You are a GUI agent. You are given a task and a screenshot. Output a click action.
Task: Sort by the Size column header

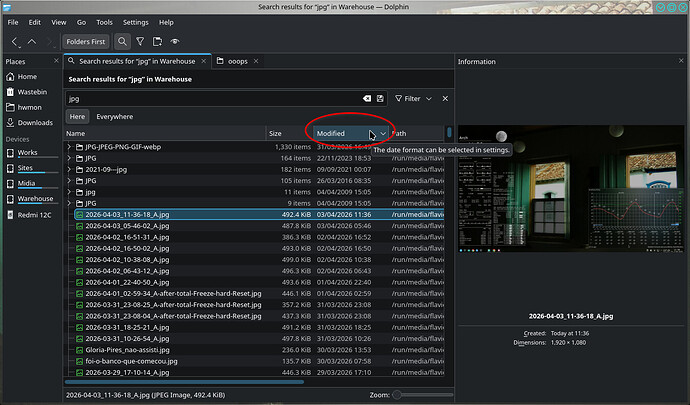(275, 133)
